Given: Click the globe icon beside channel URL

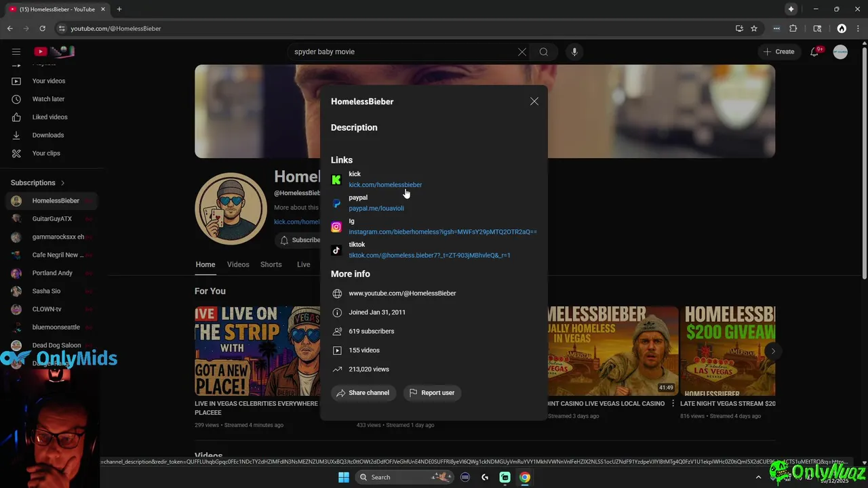Looking at the screenshot, I should pos(337,293).
